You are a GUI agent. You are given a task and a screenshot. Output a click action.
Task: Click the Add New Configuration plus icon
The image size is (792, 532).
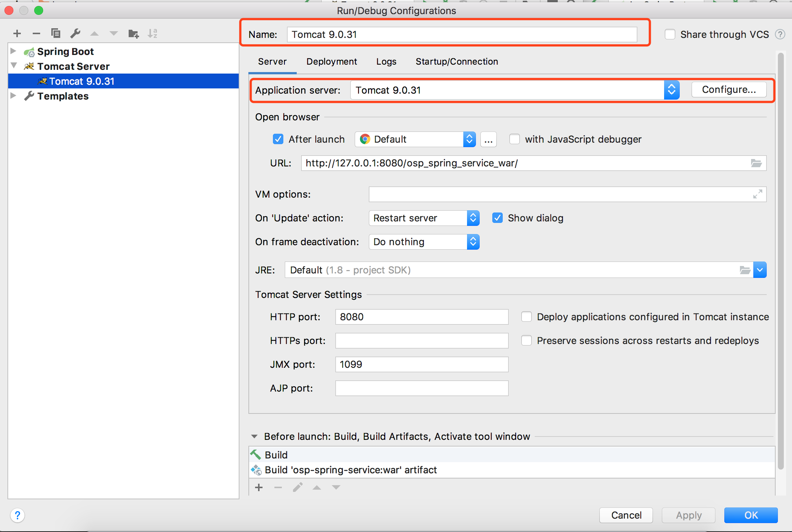[17, 33]
